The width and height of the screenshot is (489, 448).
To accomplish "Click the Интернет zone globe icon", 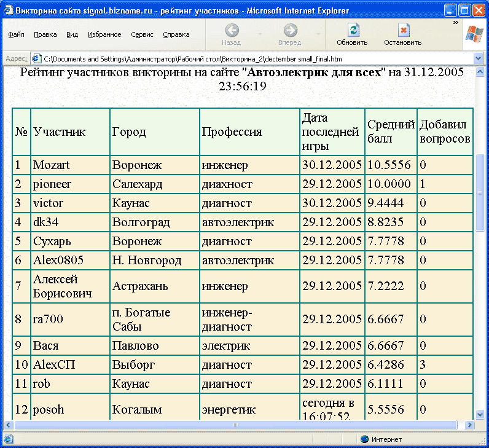I will [364, 439].
